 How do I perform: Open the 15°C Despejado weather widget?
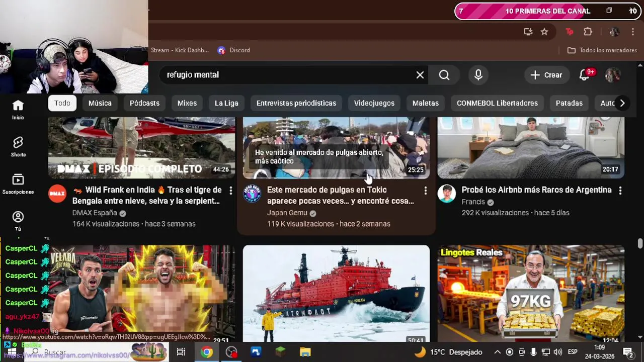coord(448,352)
